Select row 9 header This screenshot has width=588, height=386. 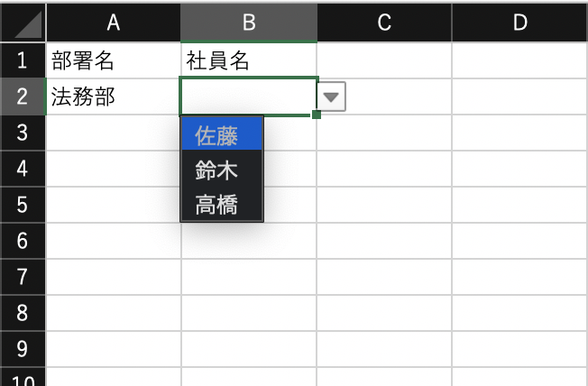pos(23,349)
